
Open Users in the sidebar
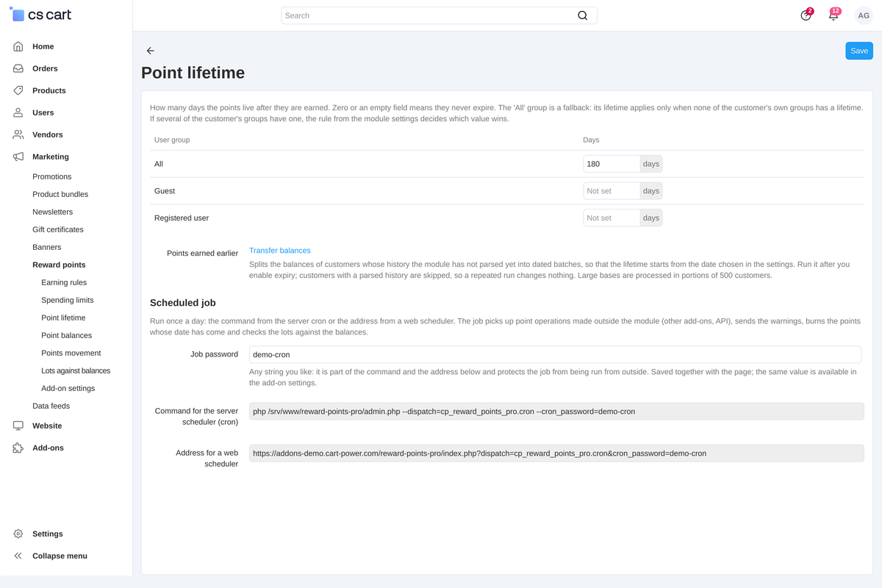(43, 112)
